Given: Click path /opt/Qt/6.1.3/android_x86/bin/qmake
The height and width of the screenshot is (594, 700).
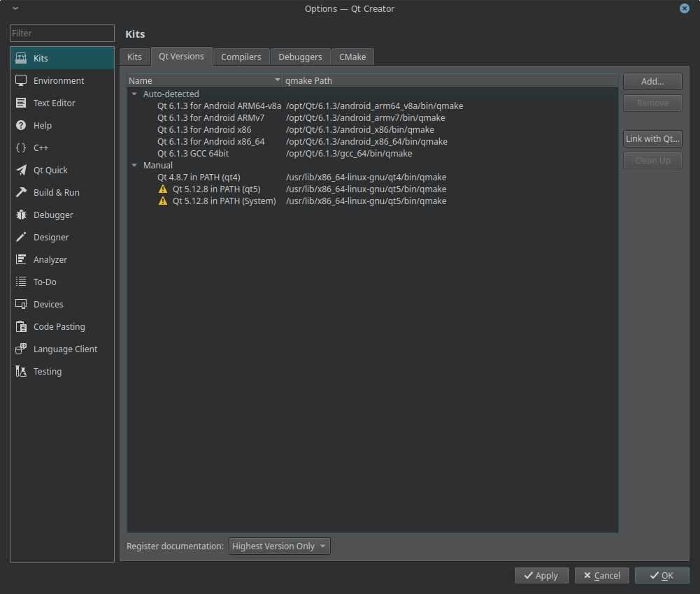Looking at the screenshot, I should click(360, 130).
